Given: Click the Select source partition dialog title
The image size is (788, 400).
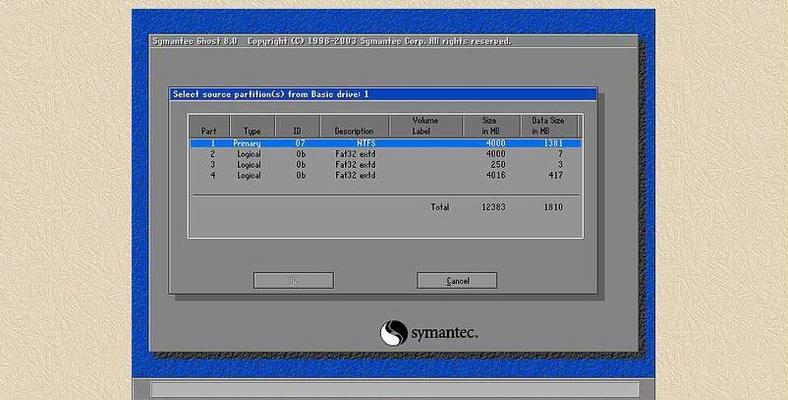Looking at the screenshot, I should tap(271, 94).
